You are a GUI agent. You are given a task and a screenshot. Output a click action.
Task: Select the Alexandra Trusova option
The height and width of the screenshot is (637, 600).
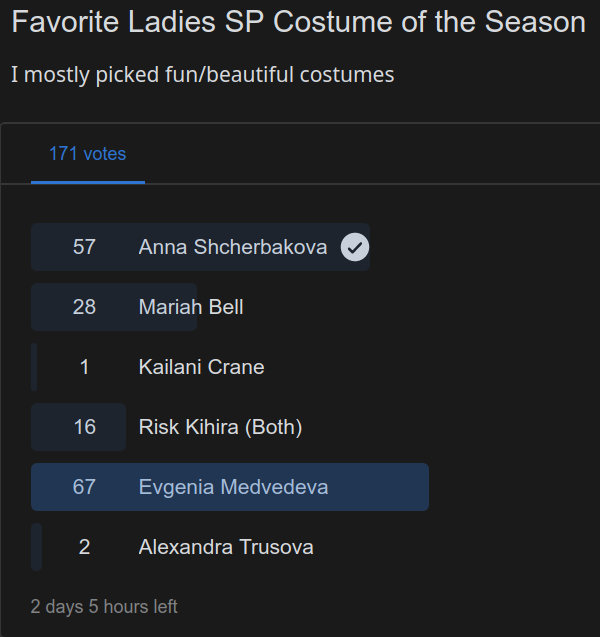click(226, 547)
